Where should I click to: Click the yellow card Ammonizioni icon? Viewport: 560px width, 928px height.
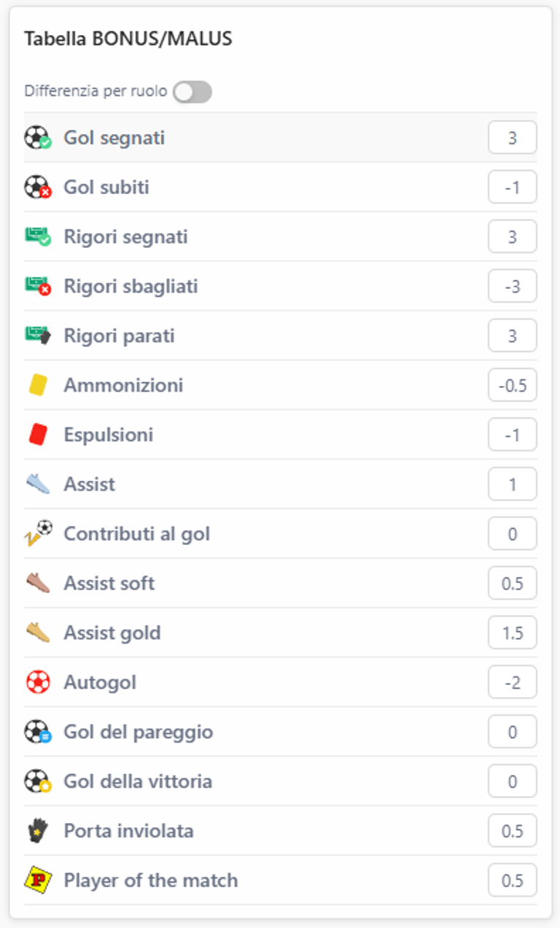37,385
